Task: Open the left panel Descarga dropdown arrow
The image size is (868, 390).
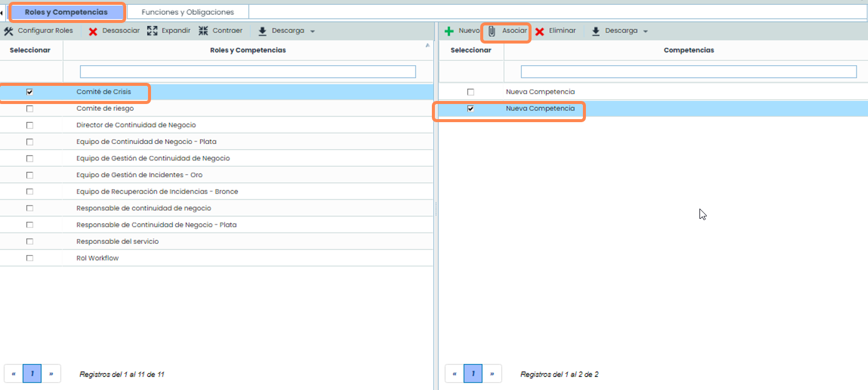Action: tap(312, 31)
